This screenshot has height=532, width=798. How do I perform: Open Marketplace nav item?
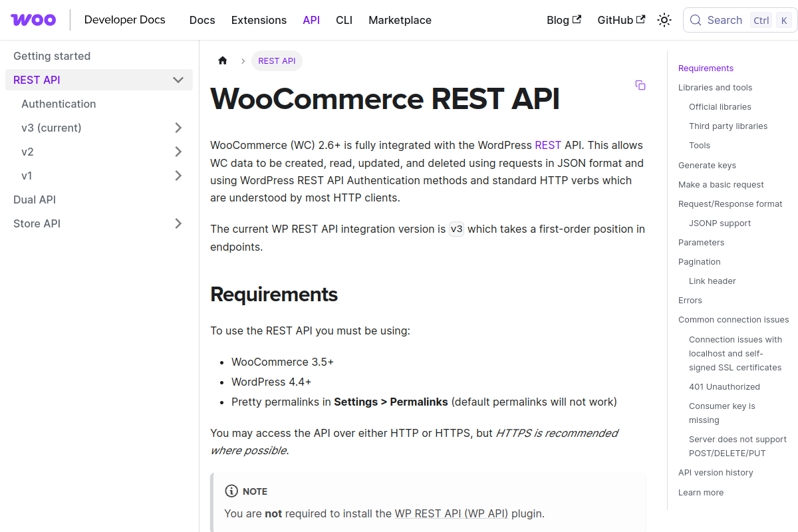click(400, 20)
